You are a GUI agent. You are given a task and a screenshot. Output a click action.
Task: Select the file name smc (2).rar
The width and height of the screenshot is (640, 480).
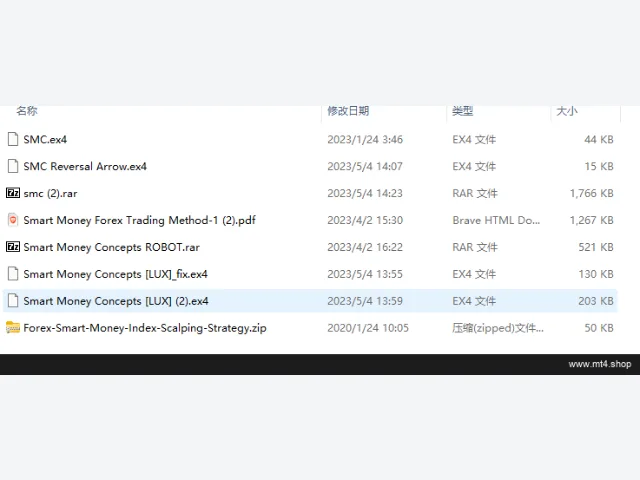point(50,193)
